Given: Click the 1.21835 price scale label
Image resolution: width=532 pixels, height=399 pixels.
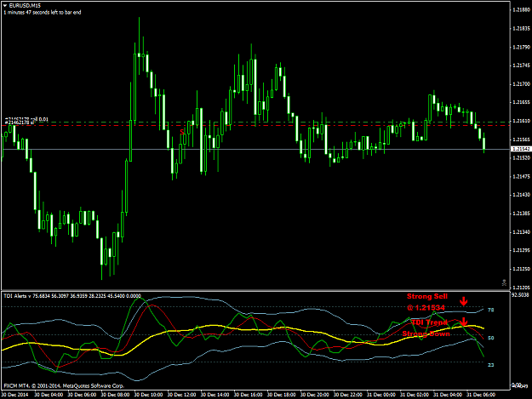Looking at the screenshot, I should click(x=521, y=28).
